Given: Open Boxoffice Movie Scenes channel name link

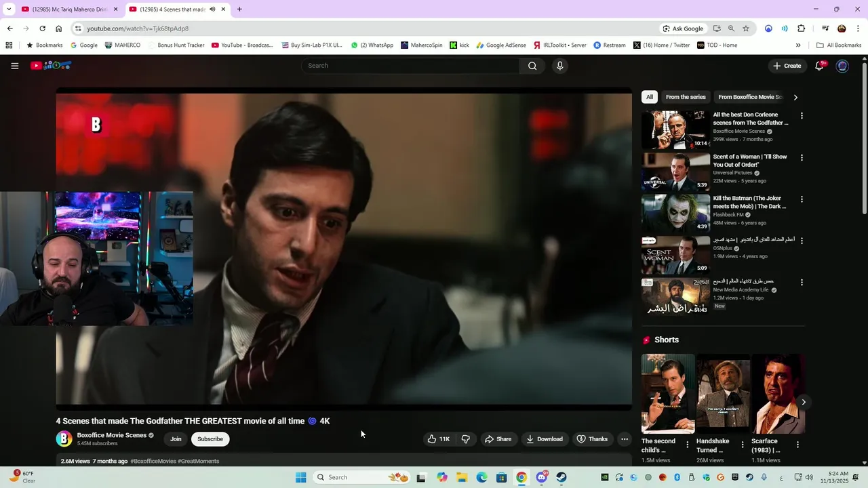Looking at the screenshot, I should click(112, 435).
